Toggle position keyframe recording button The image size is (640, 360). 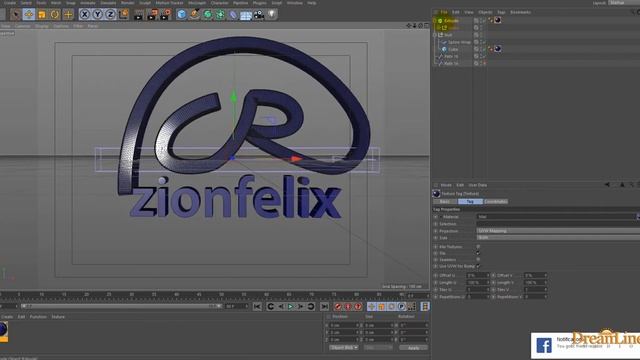(x=371, y=306)
